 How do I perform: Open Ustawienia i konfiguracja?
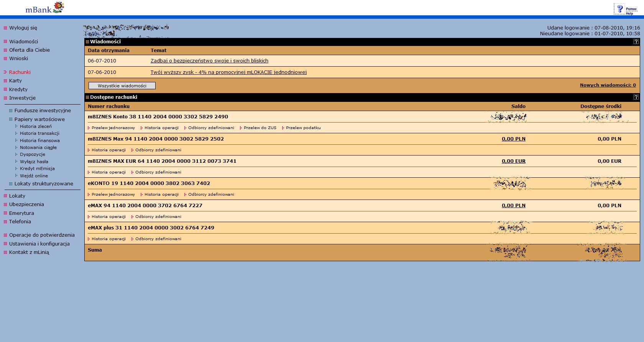[39, 244]
